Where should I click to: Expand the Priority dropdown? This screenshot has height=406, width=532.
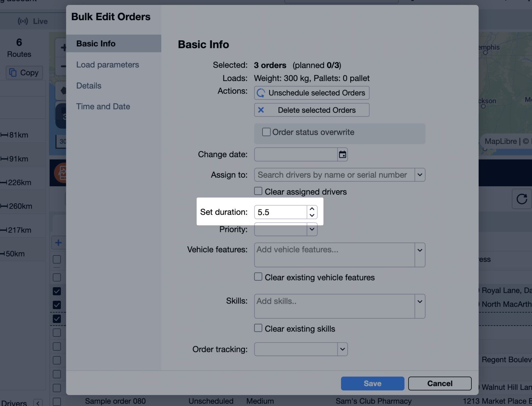pyautogui.click(x=312, y=229)
